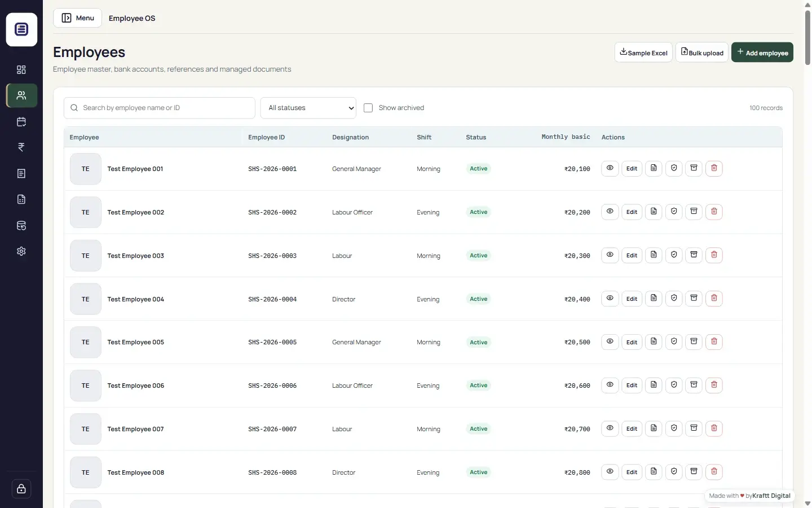812x508 pixels.
Task: Focus the employee name or ID search field
Action: [160, 108]
